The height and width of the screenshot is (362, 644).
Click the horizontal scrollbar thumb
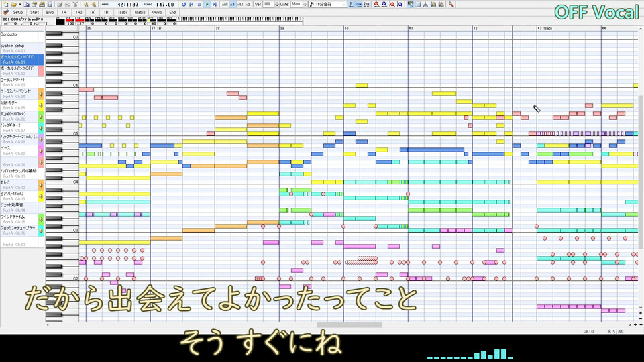tap(350, 324)
